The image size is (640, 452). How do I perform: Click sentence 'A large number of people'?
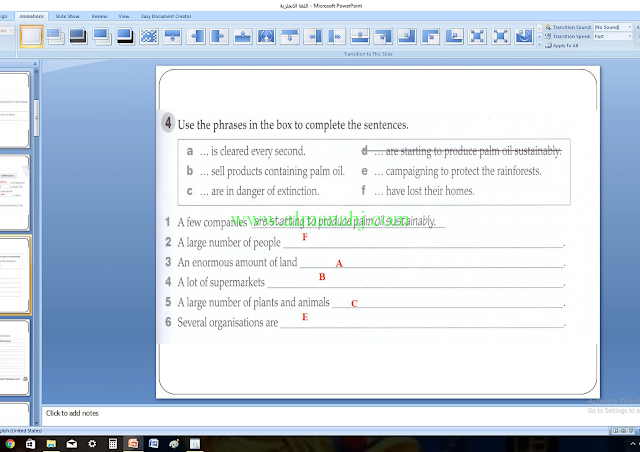pos(229,243)
